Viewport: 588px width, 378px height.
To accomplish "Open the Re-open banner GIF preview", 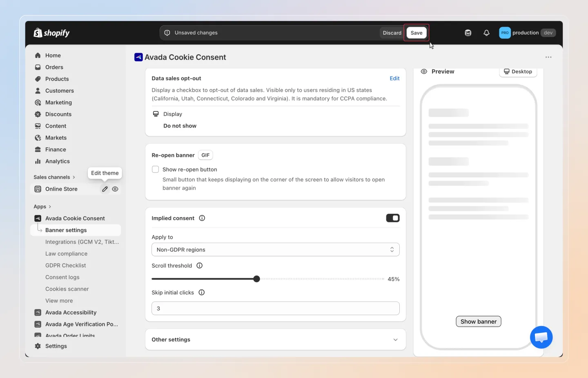I will 205,155.
